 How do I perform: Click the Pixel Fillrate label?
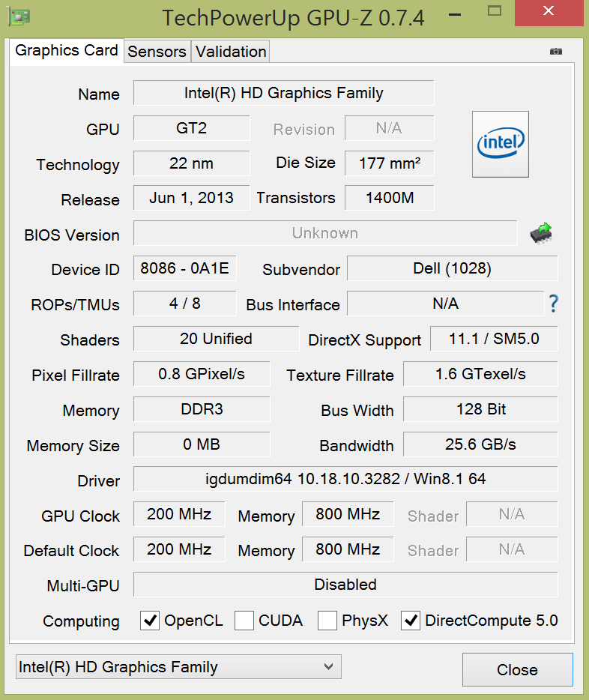coord(76,375)
